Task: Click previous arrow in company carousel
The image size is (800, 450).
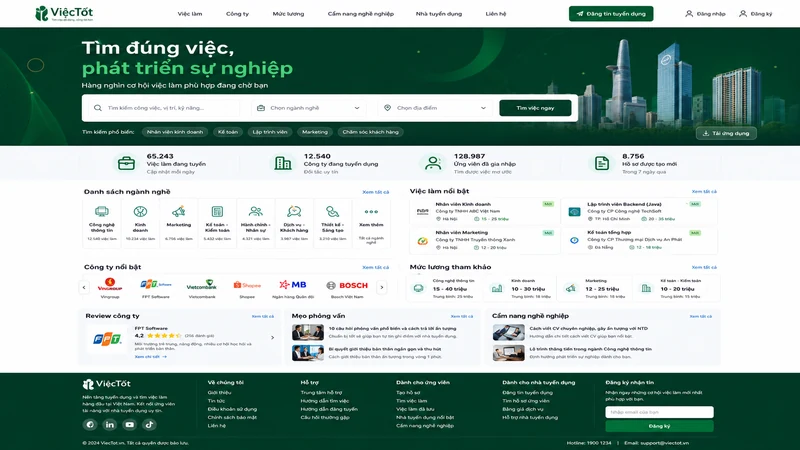Action: tap(84, 287)
